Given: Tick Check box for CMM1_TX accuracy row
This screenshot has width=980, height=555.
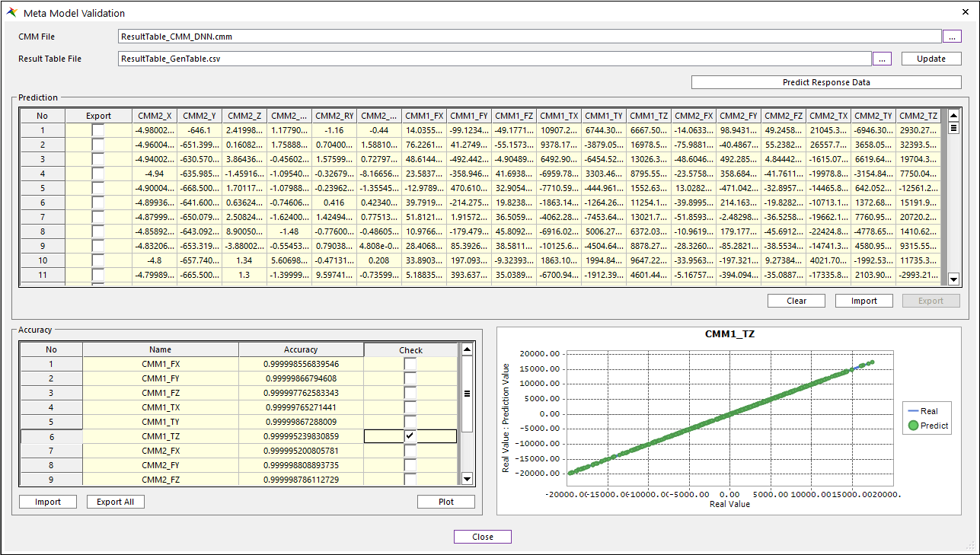Looking at the screenshot, I should [x=410, y=407].
